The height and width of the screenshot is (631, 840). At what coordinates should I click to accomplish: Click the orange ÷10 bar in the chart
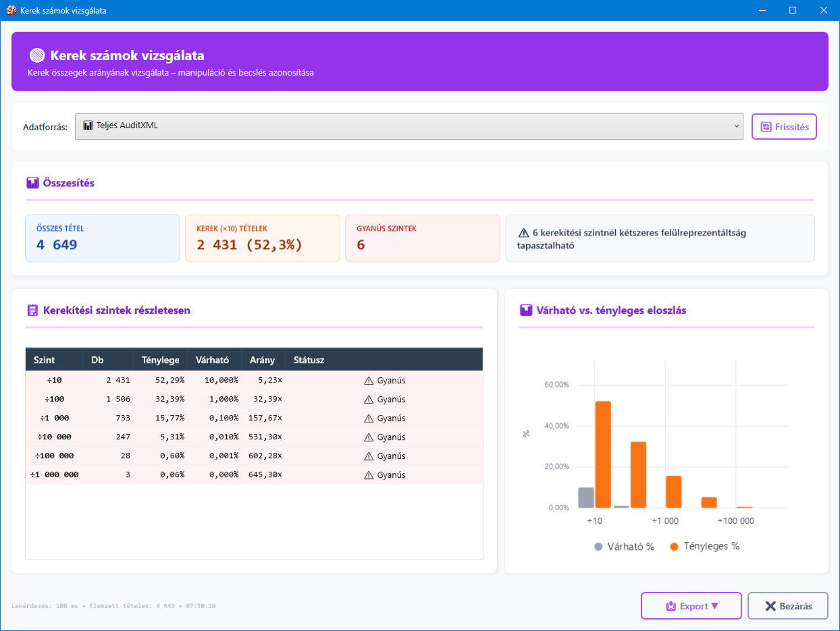tap(603, 454)
